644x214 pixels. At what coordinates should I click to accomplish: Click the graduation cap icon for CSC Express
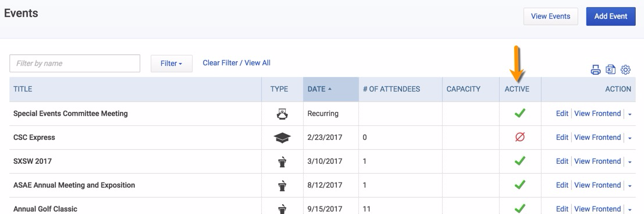(x=282, y=138)
